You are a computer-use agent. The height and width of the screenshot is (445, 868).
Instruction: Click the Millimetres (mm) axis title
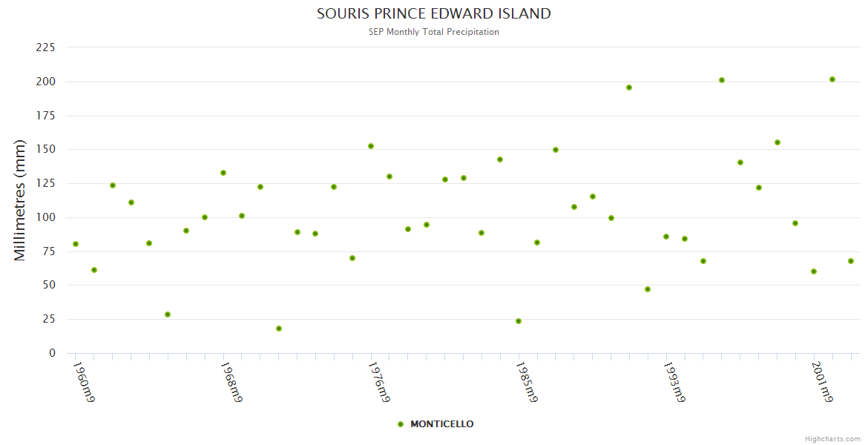[20, 200]
